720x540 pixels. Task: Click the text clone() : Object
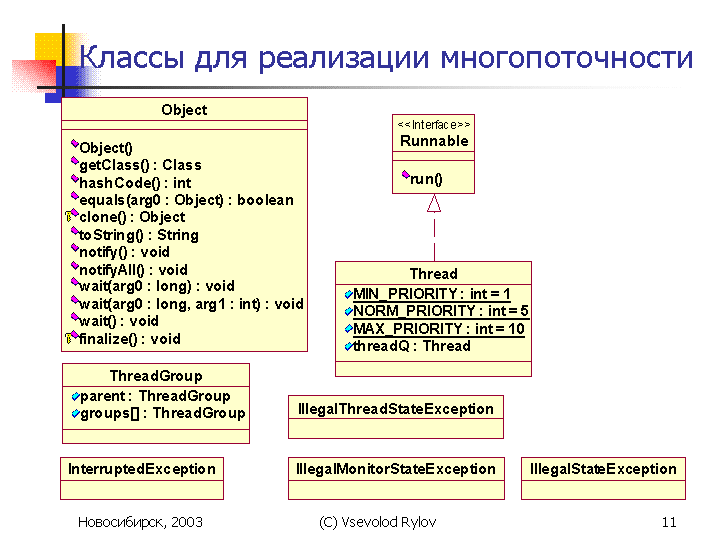(x=132, y=217)
